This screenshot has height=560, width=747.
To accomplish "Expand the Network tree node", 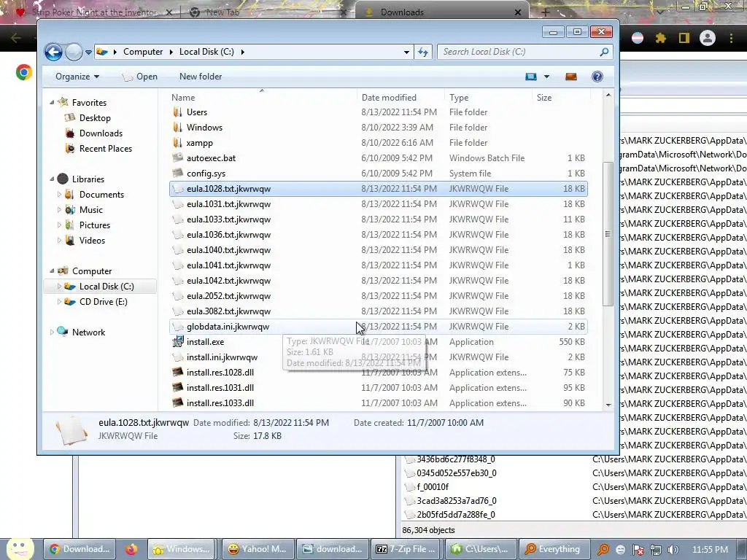I will [x=52, y=332].
